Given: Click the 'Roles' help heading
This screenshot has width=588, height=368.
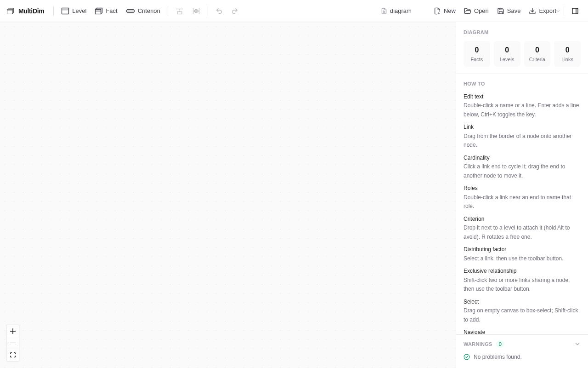Looking at the screenshot, I should click(470, 188).
